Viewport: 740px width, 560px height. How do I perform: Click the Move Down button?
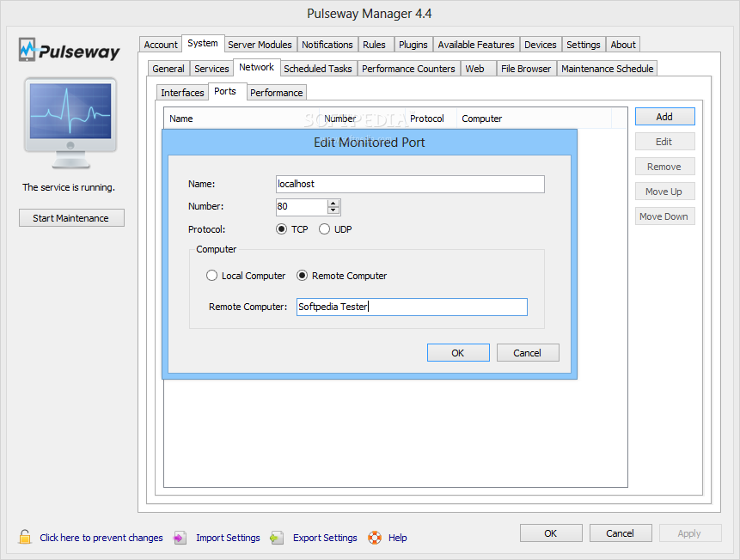tap(665, 216)
